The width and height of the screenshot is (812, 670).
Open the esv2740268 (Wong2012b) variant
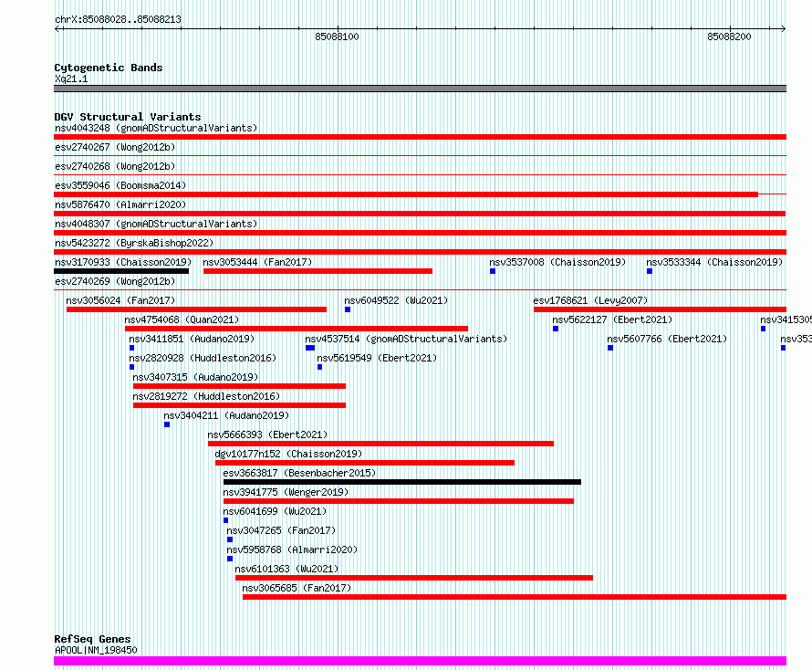pos(115,166)
